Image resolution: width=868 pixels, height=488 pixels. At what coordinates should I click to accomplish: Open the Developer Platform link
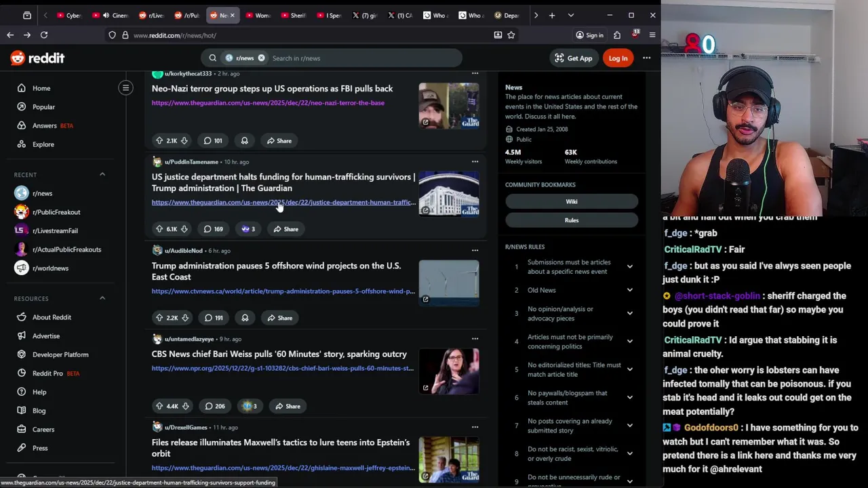tap(60, 354)
